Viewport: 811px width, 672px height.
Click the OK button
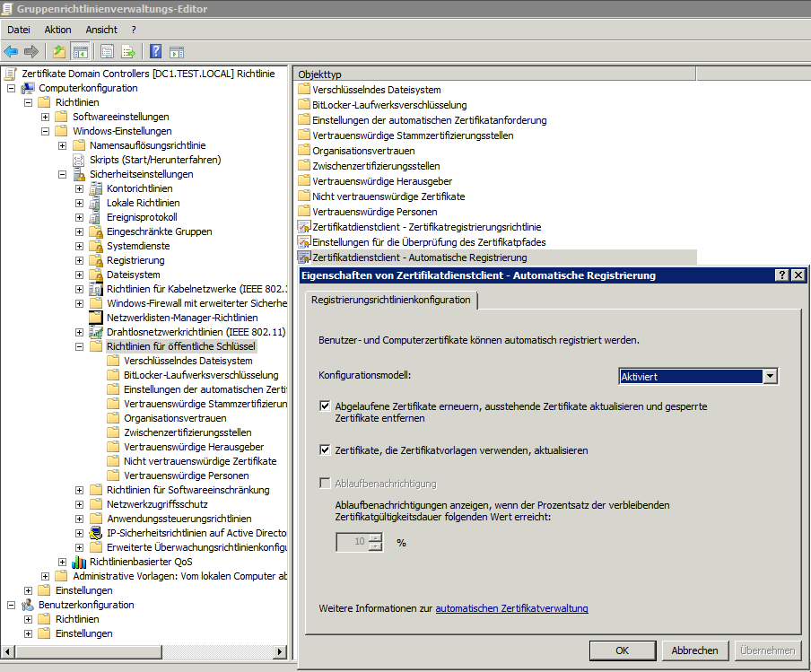pos(622,650)
